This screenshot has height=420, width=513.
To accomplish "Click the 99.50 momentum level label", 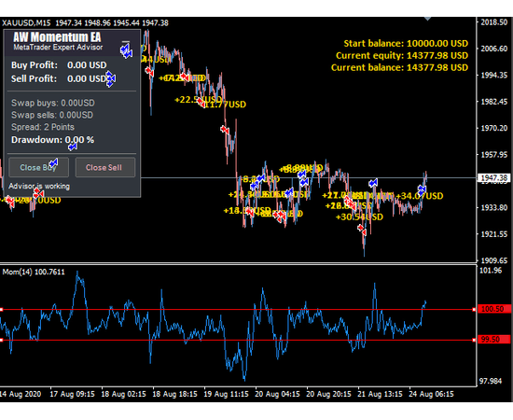I will (493, 339).
